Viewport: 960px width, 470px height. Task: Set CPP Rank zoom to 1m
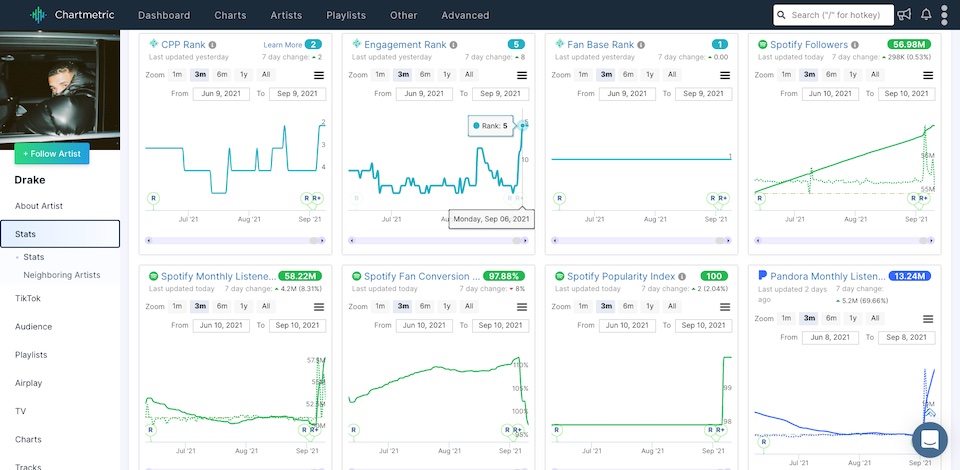177,75
